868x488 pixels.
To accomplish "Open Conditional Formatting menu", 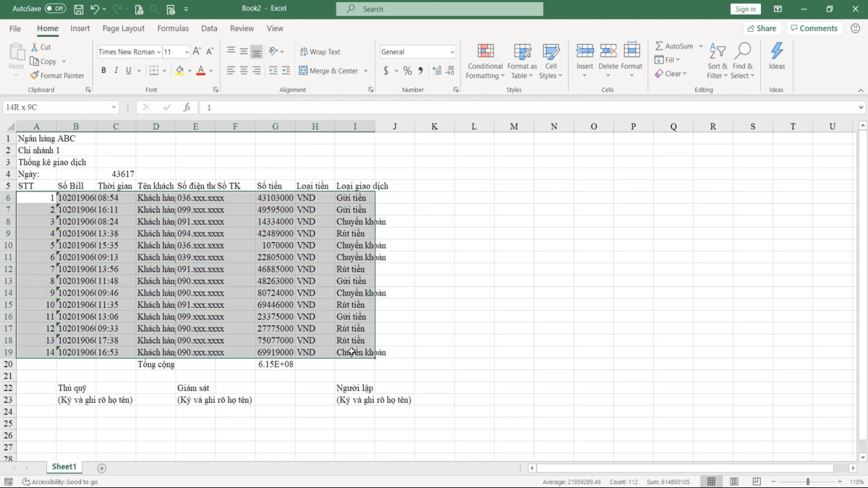I will coord(485,61).
